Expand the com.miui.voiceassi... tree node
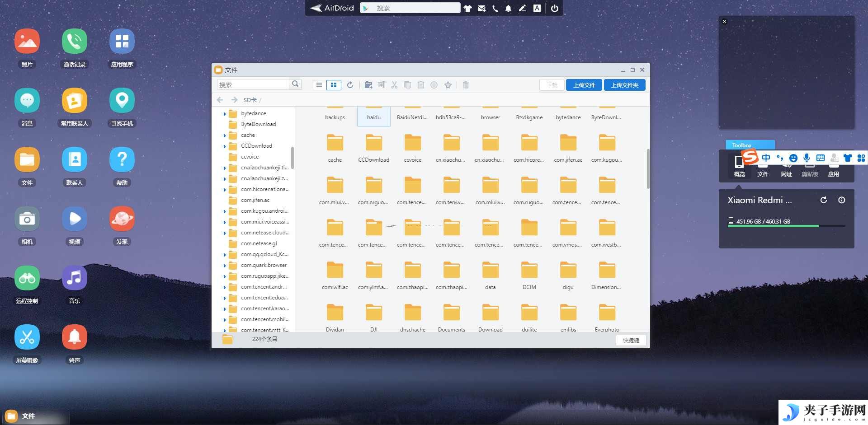 [x=225, y=222]
